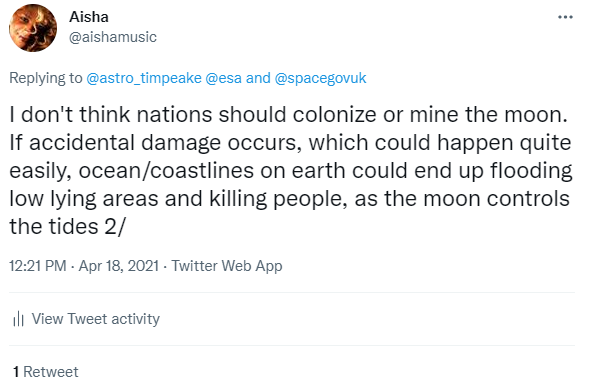The width and height of the screenshot is (590, 385).
Task: Click the word "and" in the reply line
Action: [258, 78]
